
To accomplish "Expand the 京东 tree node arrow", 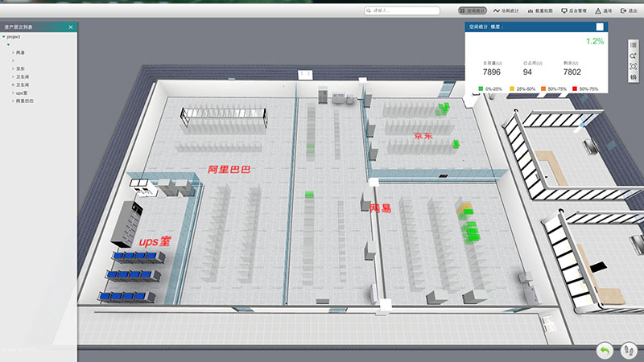I will (13, 68).
